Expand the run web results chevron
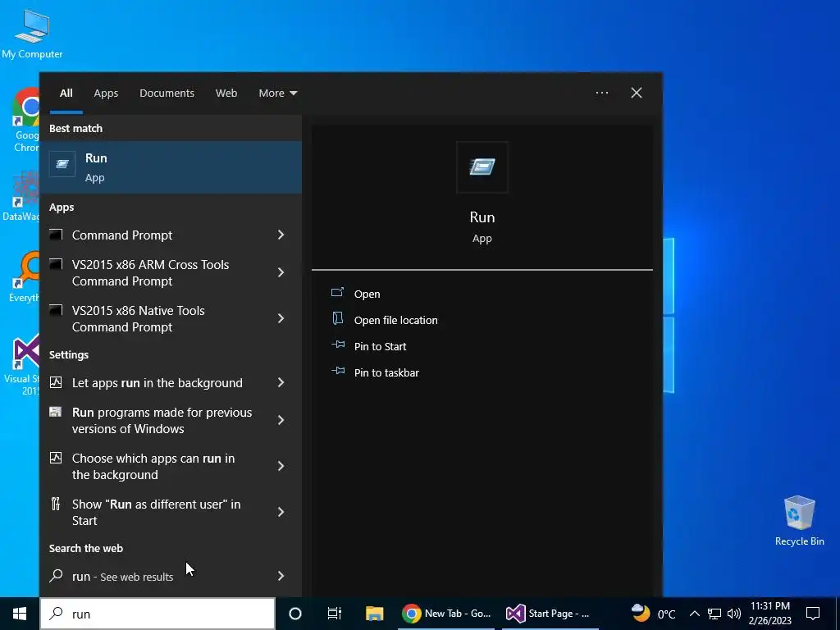The height and width of the screenshot is (630, 840). 281,576
